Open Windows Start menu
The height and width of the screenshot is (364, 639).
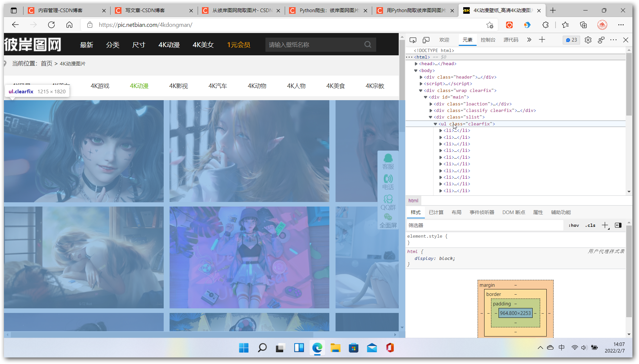point(244,348)
